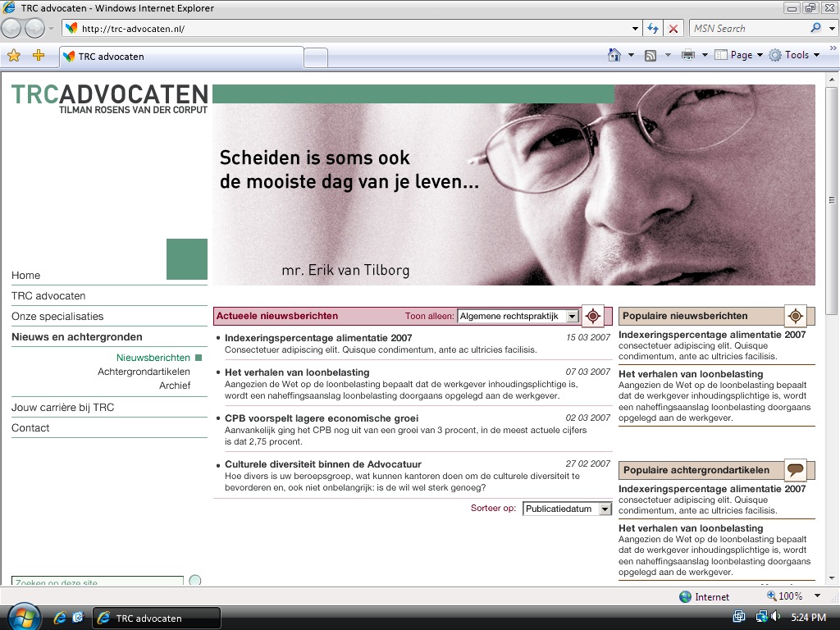
Task: Click the TRC Advocaten logo
Action: pyautogui.click(x=109, y=99)
